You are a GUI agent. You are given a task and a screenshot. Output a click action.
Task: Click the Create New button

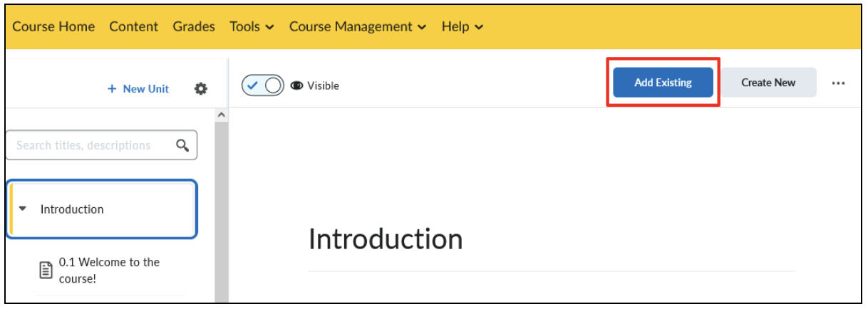click(x=768, y=83)
